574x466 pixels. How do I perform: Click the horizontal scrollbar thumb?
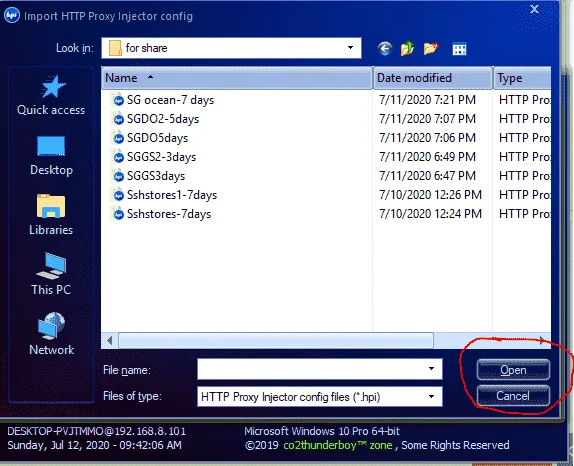click(276, 341)
